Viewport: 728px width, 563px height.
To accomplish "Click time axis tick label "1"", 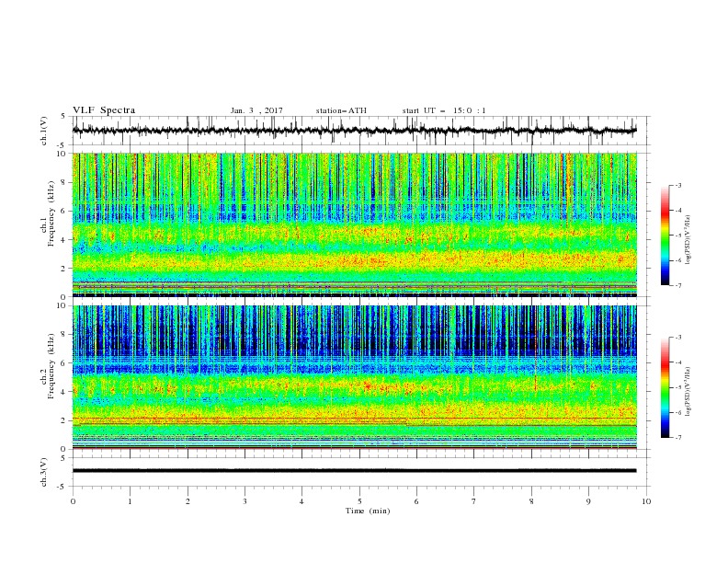I will pyautogui.click(x=130, y=501).
